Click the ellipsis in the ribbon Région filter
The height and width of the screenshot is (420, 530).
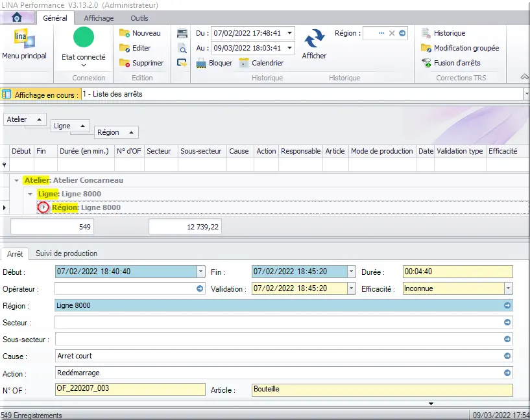point(381,33)
